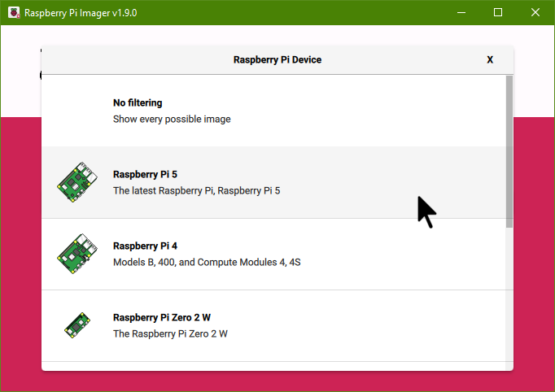Click 'Models B, 400, and Compute Modules' description
Screen dimensions: 555x392
click(207, 263)
